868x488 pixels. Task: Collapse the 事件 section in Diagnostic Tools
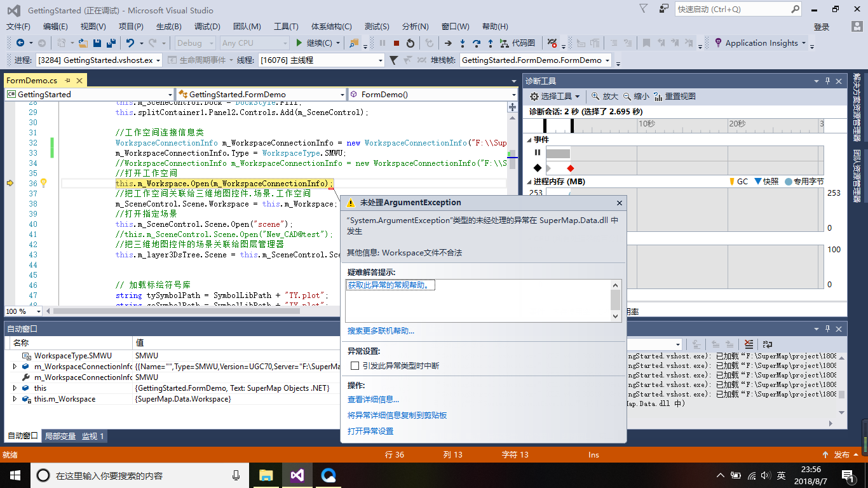(528, 140)
